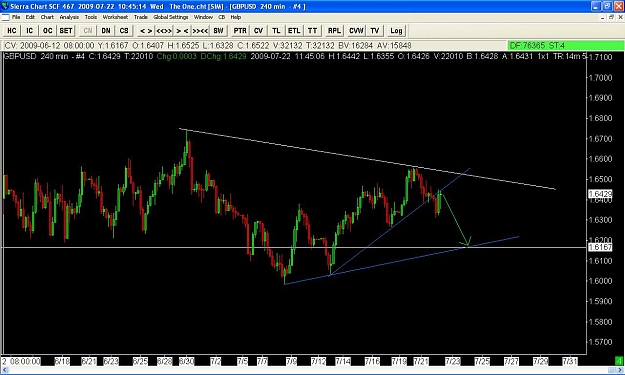Image resolution: width=625 pixels, height=375 pixels.
Task: Click the green box at chart bottom-right
Action: [x=619, y=361]
